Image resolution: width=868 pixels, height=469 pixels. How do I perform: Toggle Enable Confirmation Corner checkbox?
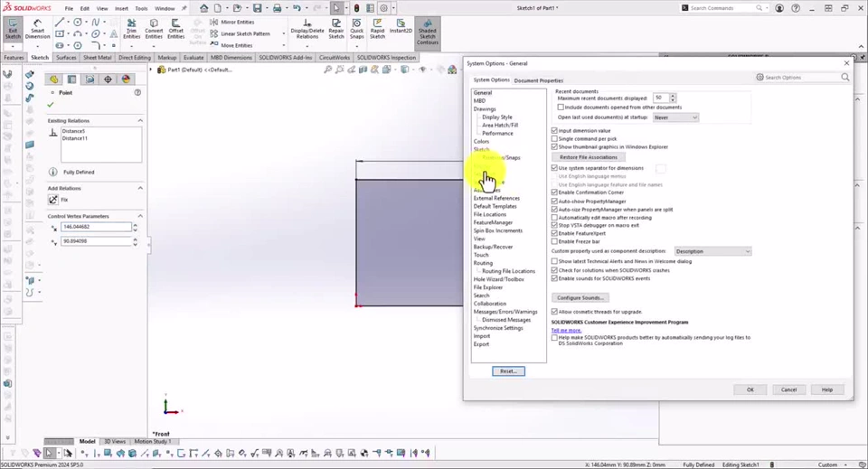(x=554, y=192)
